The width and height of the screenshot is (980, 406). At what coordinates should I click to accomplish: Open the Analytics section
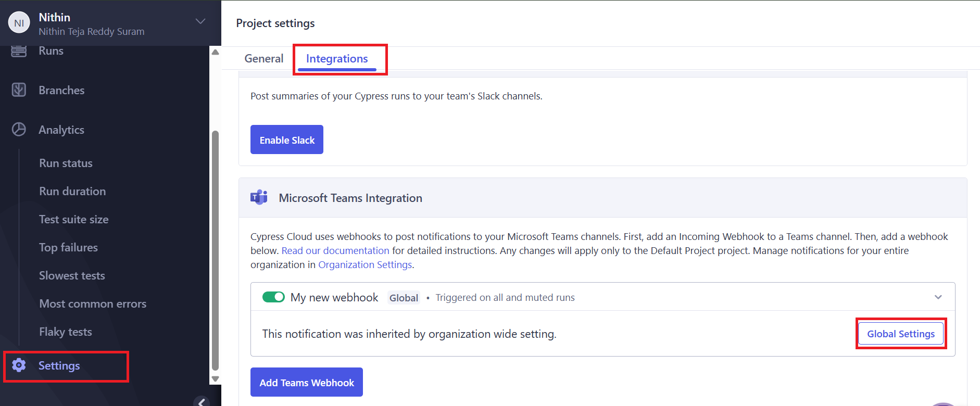61,130
